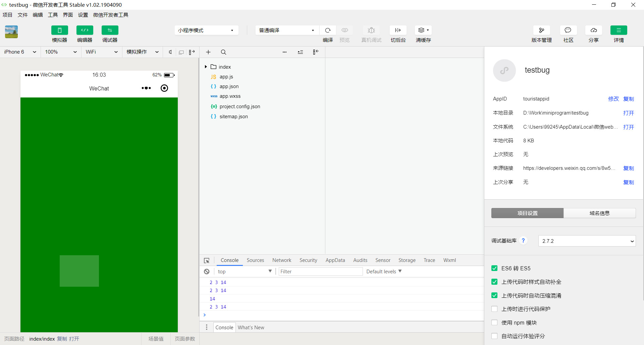This screenshot has height=345, width=644.
Task: Enable 上传时进行代码保护 checkbox
Action: click(494, 309)
